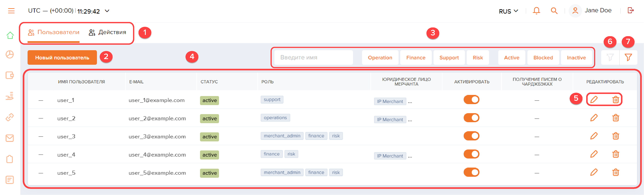Screen dimensions: 644x195
Task: Open notifications bell
Action: pyautogui.click(x=536, y=11)
